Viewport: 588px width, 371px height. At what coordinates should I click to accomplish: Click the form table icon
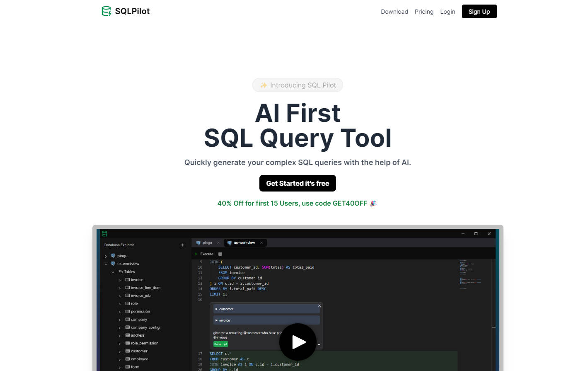[x=128, y=367]
